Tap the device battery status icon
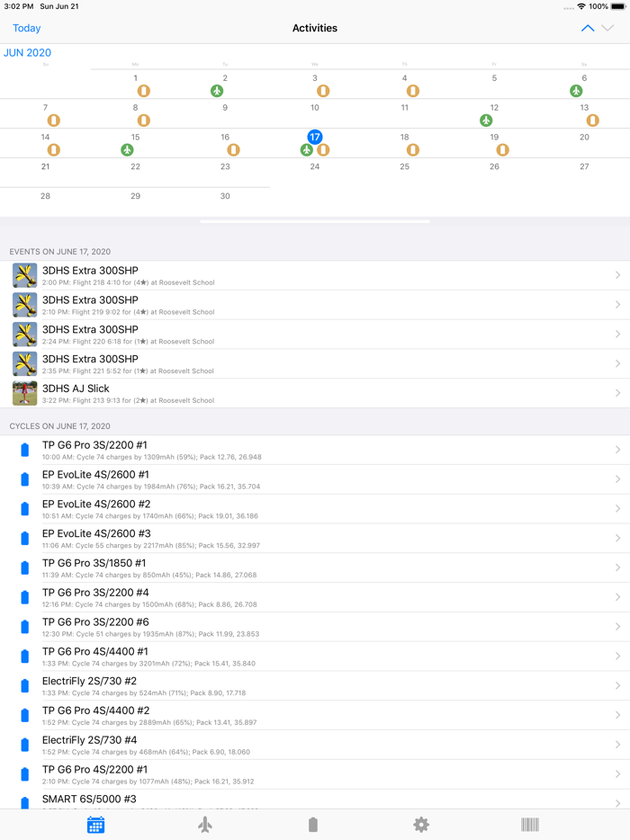 tap(617, 6)
